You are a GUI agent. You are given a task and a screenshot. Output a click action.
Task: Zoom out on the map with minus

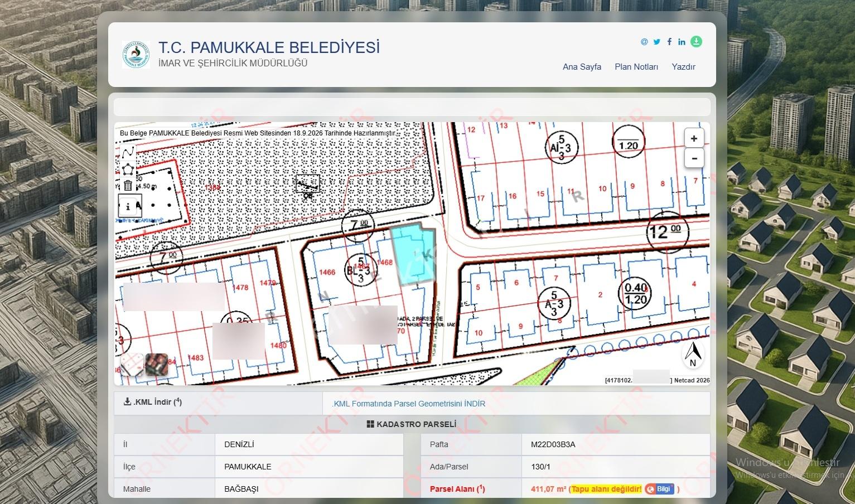(x=694, y=158)
